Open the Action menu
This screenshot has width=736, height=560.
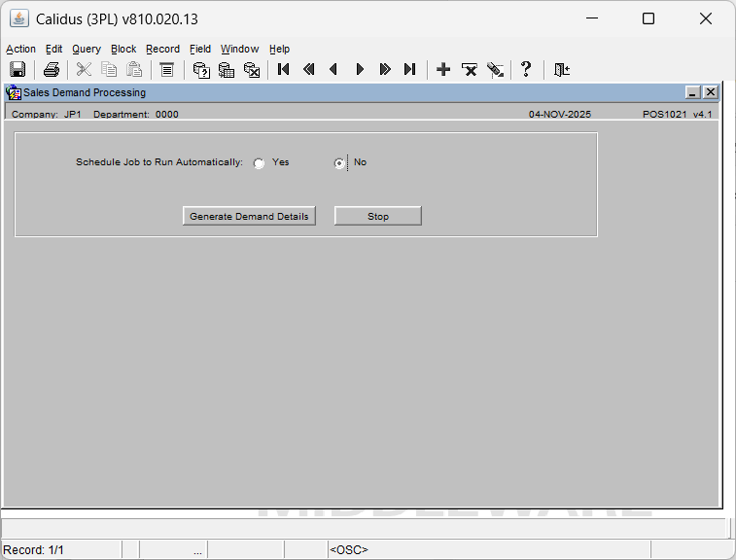tap(20, 49)
